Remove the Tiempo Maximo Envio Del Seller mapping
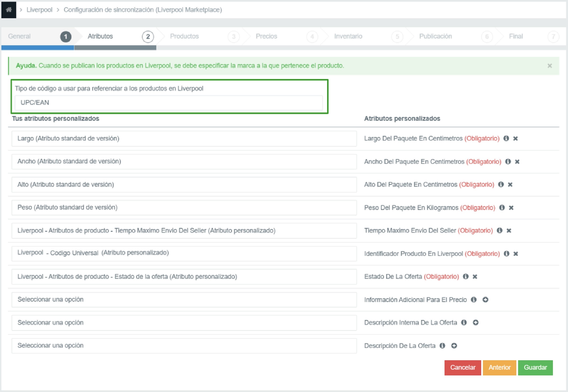Viewport: 568px width, 392px height. pos(509,231)
